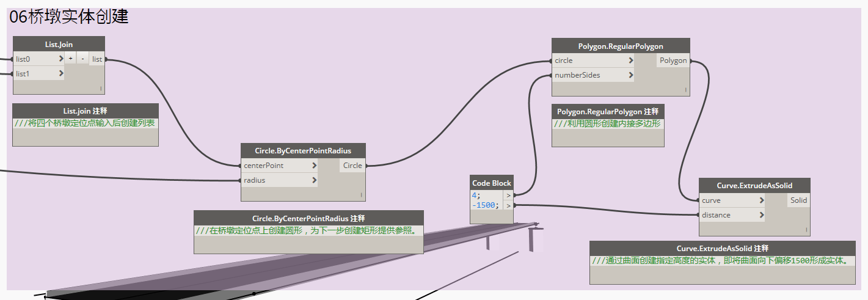Expand the curve port chevron on Curve.ExtrudeAsSolid
This screenshot has width=868, height=300.
coord(762,200)
